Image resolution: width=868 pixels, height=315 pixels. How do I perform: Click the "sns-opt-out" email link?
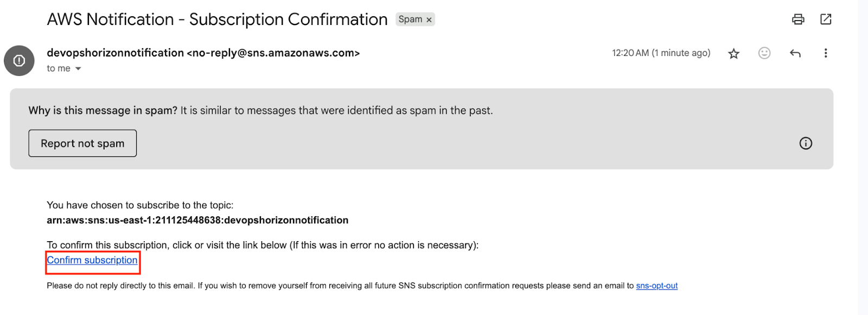(657, 286)
